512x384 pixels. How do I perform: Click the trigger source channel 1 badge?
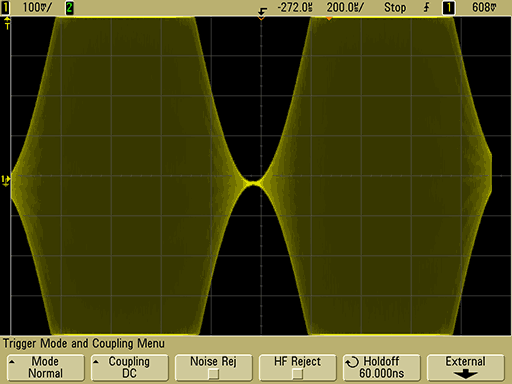(449, 7)
